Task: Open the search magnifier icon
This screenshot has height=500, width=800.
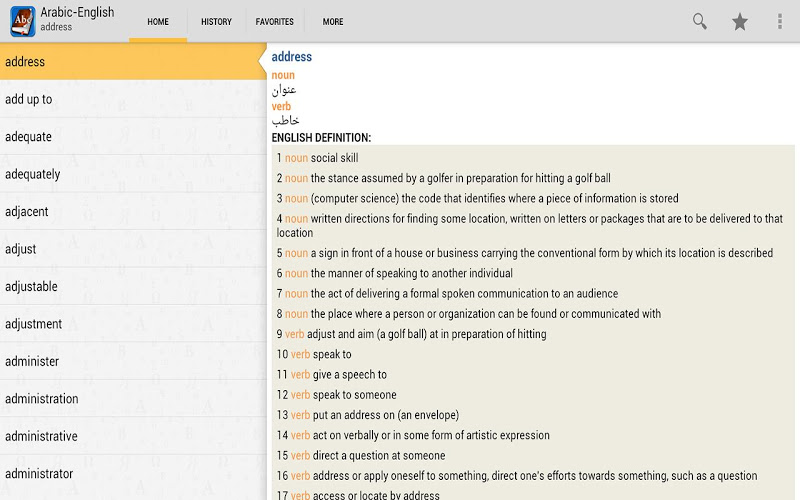Action: (x=700, y=21)
